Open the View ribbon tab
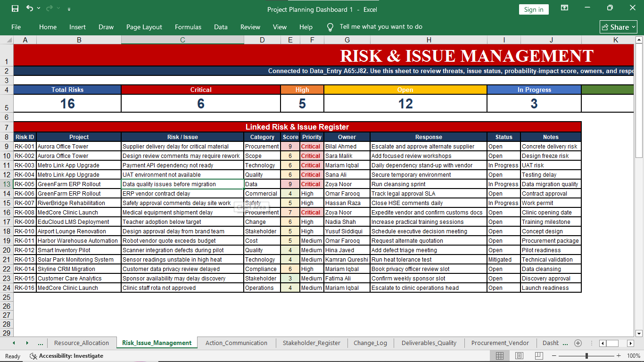Screen dimensions: 644x362 pos(280,27)
